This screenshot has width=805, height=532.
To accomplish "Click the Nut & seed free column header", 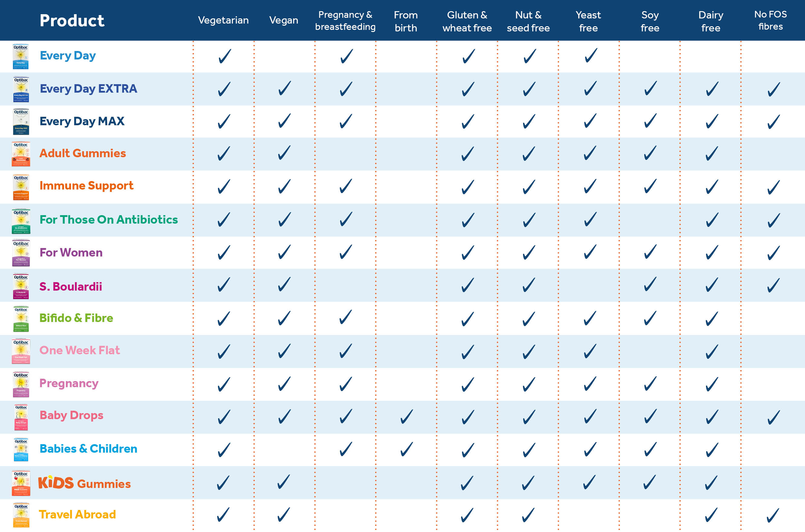I will click(x=528, y=21).
